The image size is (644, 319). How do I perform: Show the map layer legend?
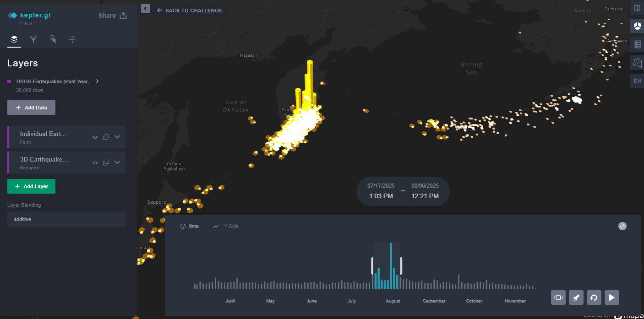[637, 44]
